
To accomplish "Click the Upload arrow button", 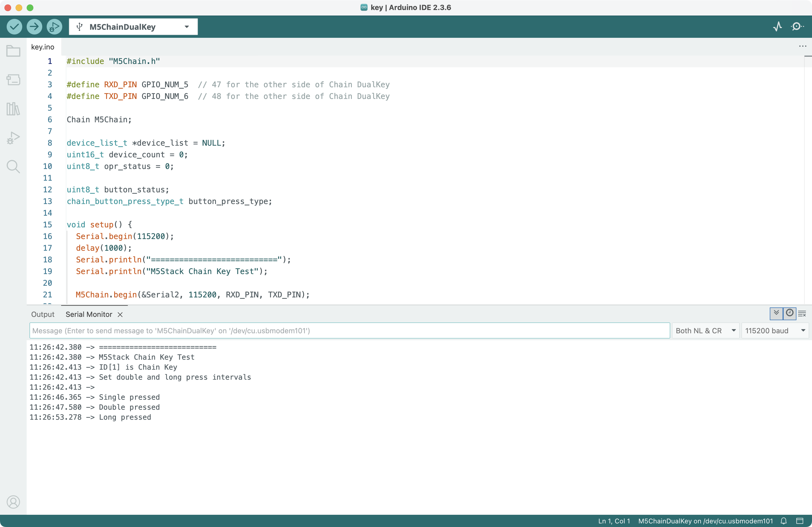I will (x=34, y=27).
